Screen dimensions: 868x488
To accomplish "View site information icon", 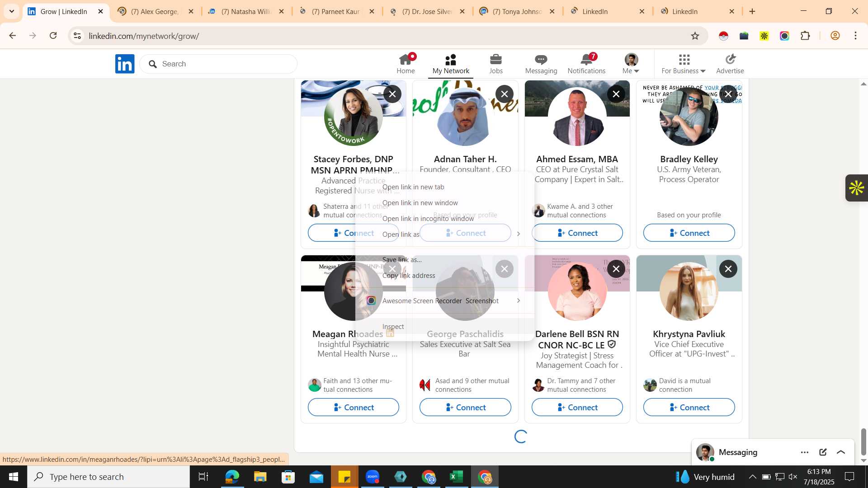I will (x=77, y=36).
